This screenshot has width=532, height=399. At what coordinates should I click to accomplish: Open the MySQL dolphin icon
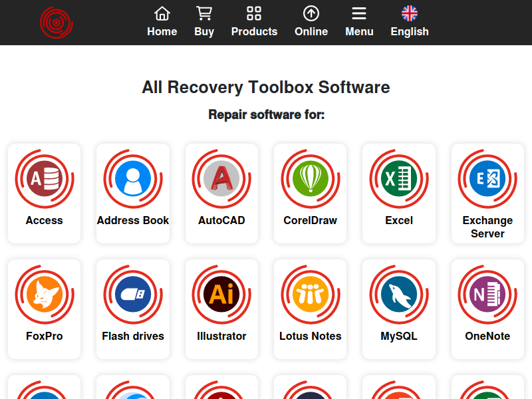(x=399, y=295)
